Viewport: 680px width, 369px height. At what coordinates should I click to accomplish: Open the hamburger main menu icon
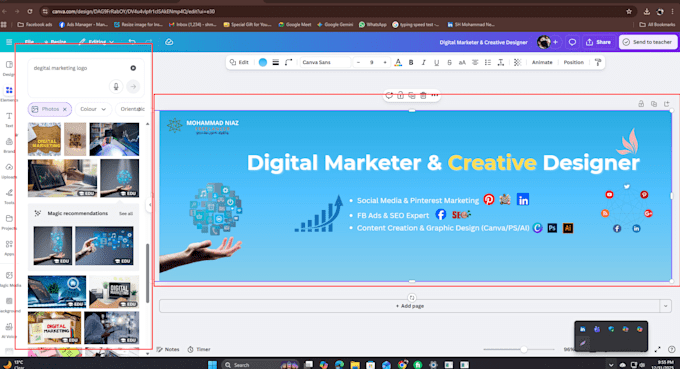click(x=9, y=42)
